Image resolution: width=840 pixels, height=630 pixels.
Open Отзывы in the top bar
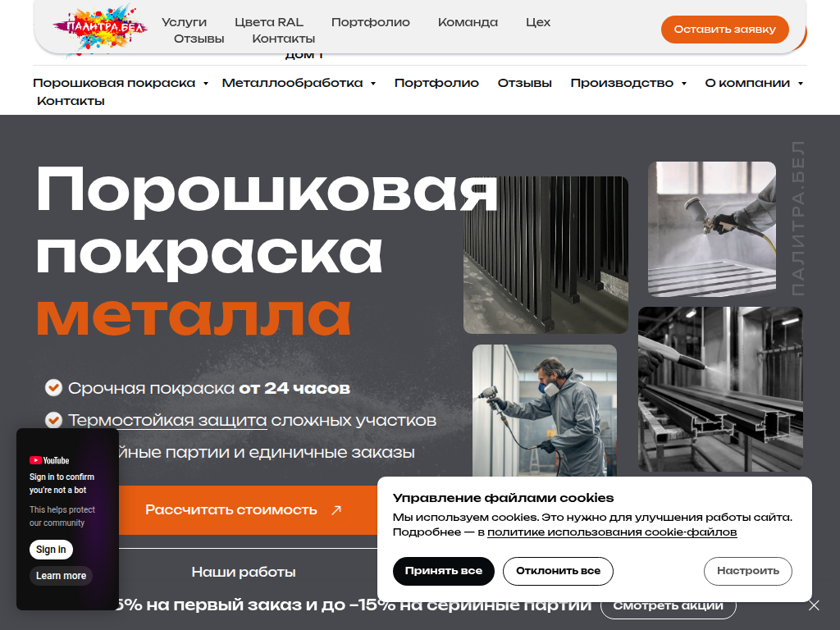(199, 39)
